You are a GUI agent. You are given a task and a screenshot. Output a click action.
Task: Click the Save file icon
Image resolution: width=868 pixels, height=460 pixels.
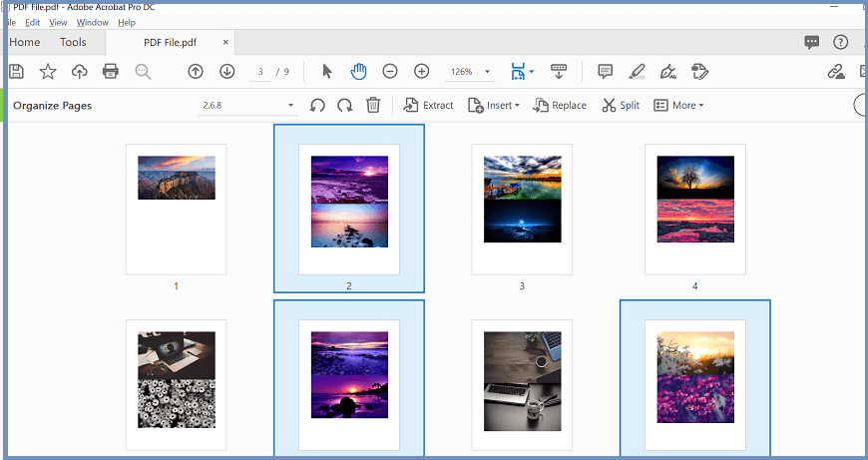[16, 72]
